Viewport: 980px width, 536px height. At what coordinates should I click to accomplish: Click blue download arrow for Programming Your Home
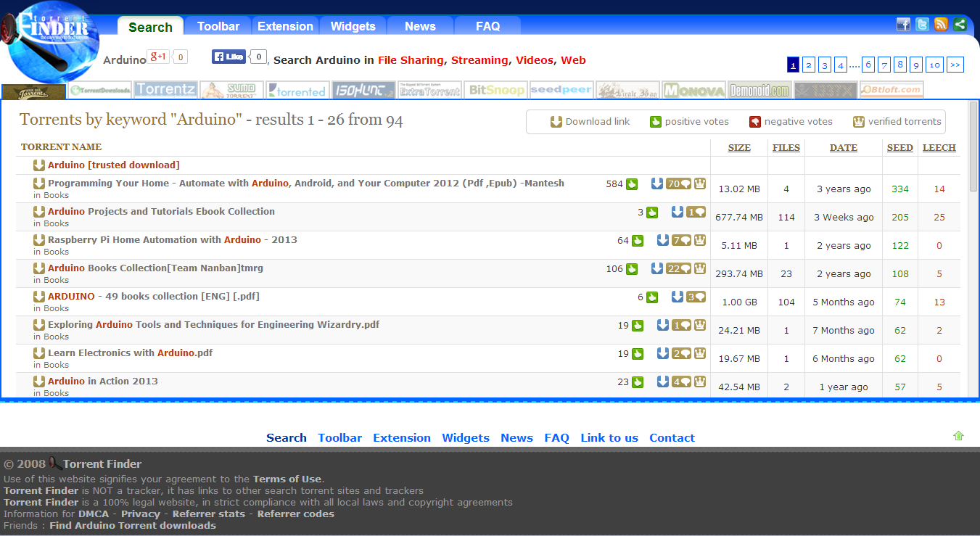click(657, 184)
